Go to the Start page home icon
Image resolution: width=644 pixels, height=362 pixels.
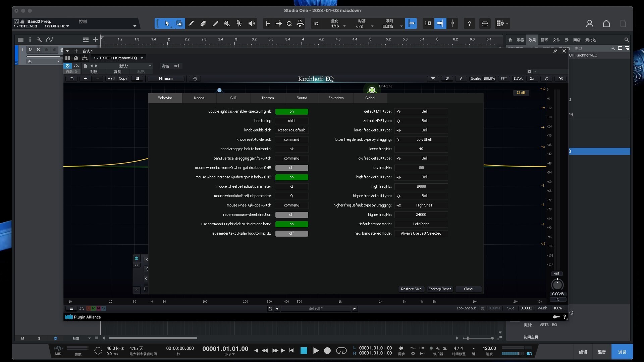click(x=606, y=23)
